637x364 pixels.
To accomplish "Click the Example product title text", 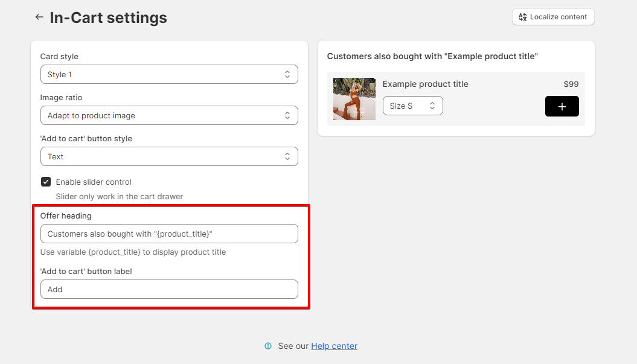I will click(x=425, y=84).
